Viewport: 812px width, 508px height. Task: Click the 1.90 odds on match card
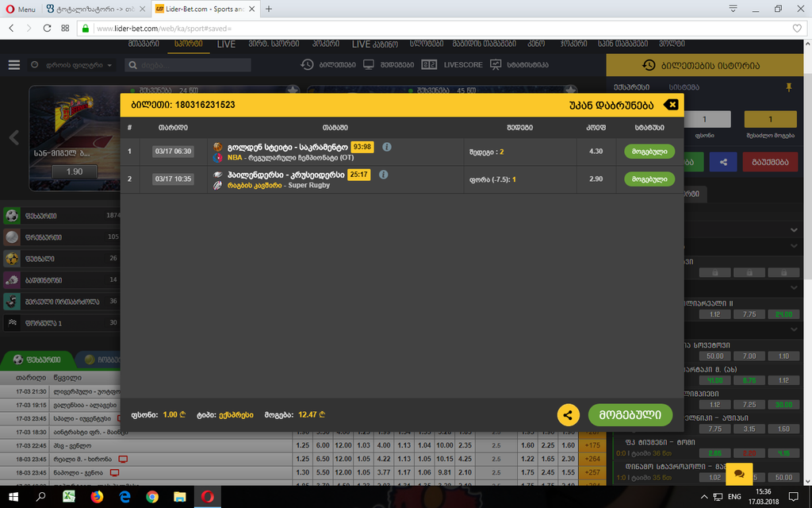pos(75,171)
